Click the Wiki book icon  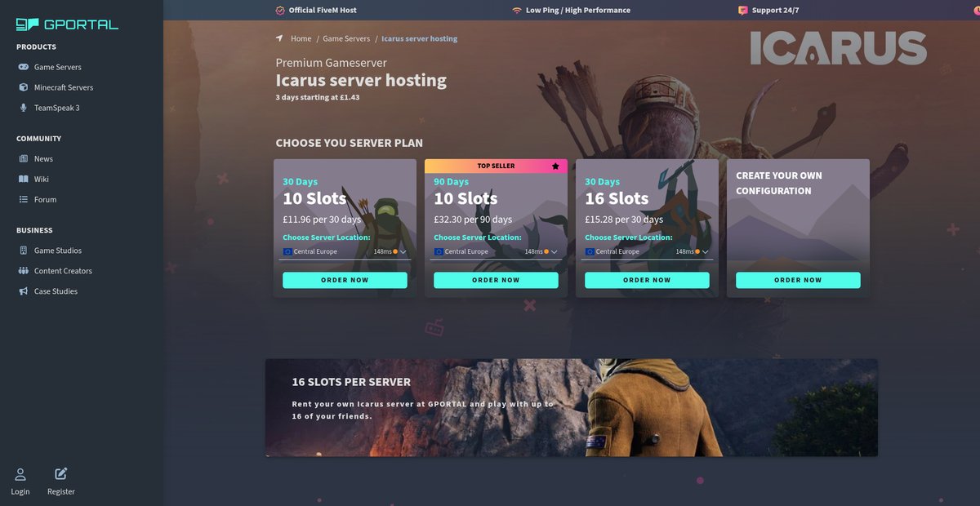[24, 179]
